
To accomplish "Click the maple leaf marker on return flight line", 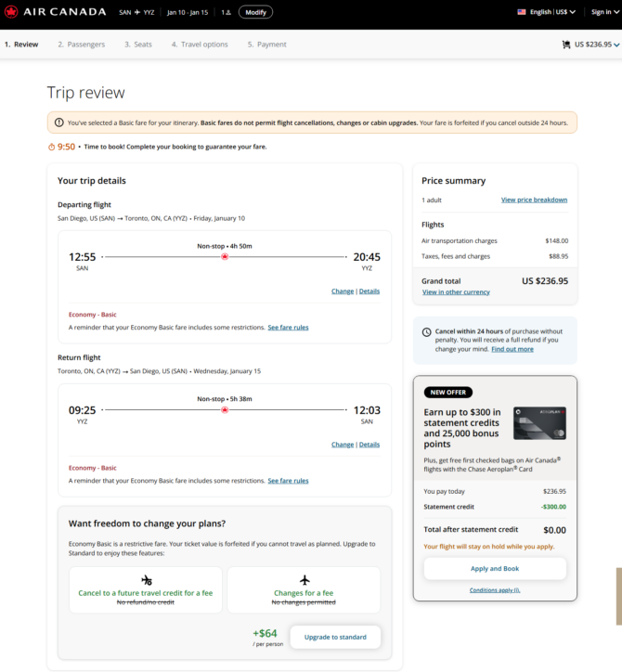I will click(225, 410).
